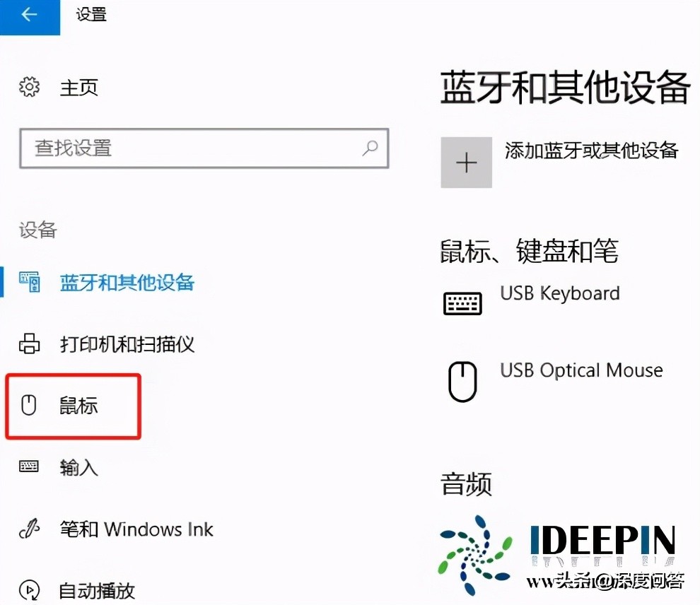
Task: Click the USB Optical Mouse device icon
Action: pyautogui.click(x=462, y=380)
